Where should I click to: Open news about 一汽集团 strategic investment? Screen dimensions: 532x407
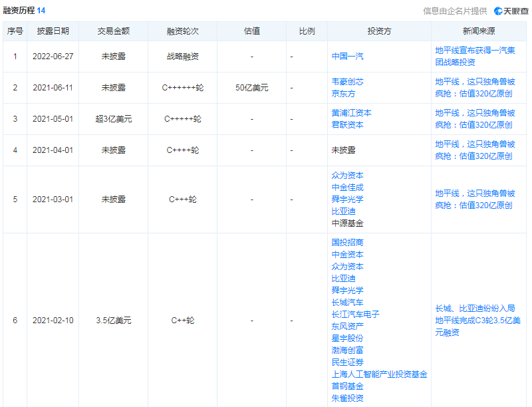coord(474,57)
